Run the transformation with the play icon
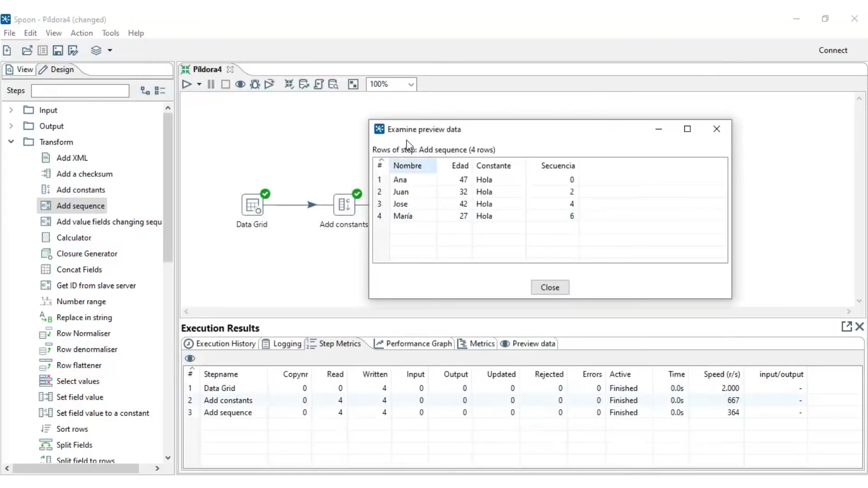868x488 pixels. coord(188,84)
